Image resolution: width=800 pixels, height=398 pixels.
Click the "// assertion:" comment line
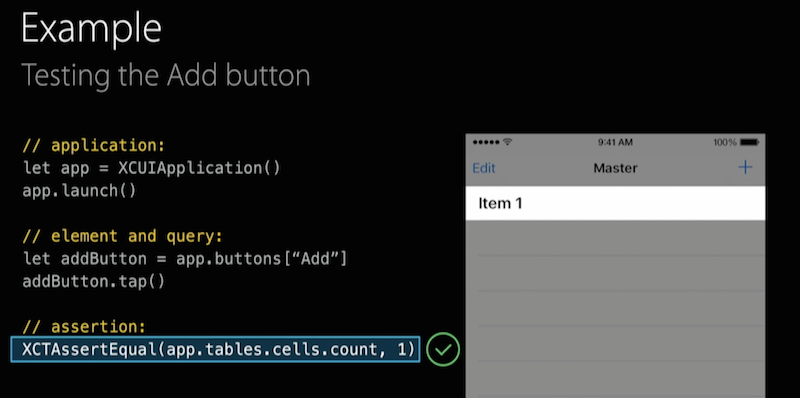(x=84, y=327)
